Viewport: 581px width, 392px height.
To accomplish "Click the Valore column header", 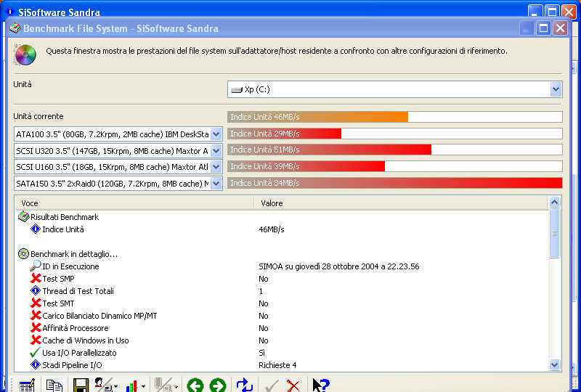I will (x=401, y=203).
